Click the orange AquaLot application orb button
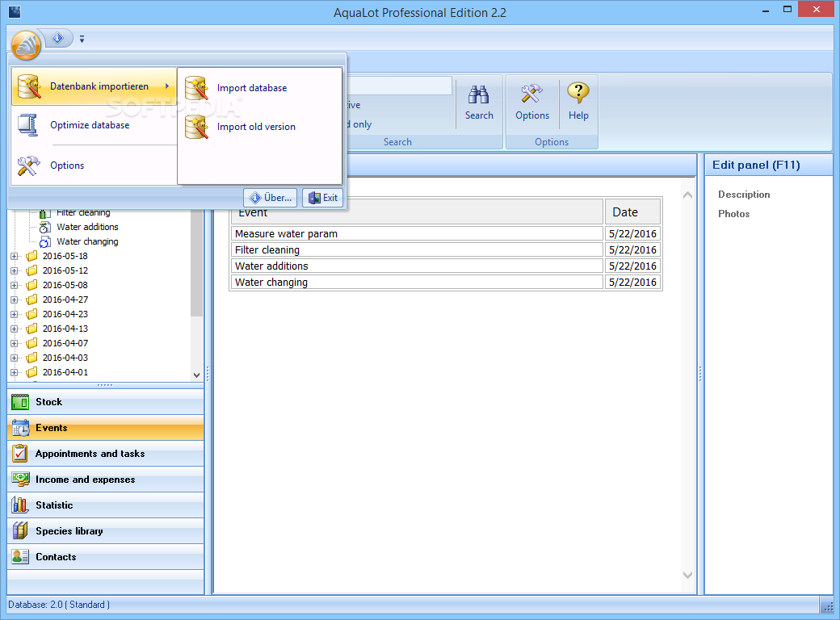This screenshot has width=840, height=620. (x=26, y=44)
